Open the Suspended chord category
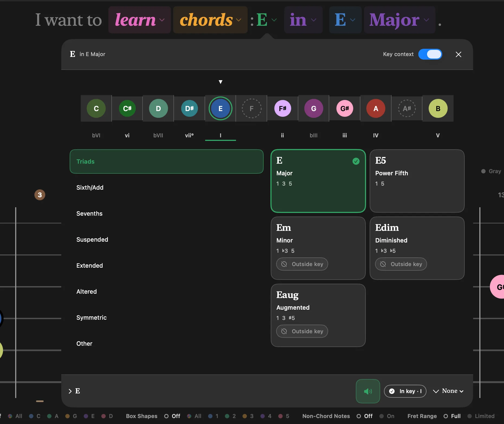The height and width of the screenshot is (424, 504). pos(92,239)
